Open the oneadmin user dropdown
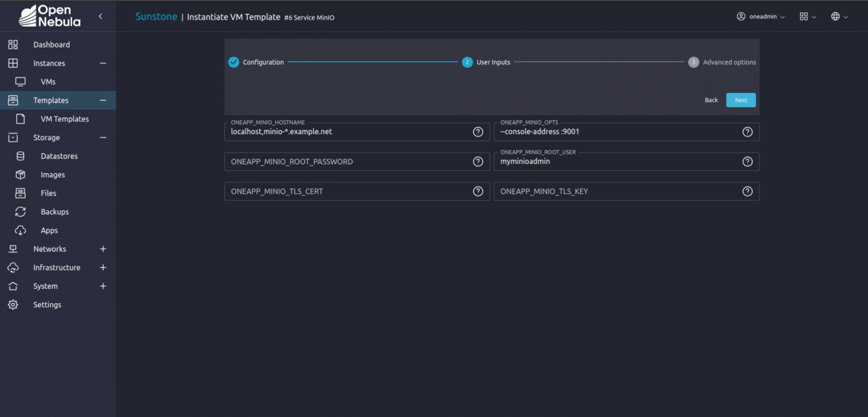 pos(760,16)
